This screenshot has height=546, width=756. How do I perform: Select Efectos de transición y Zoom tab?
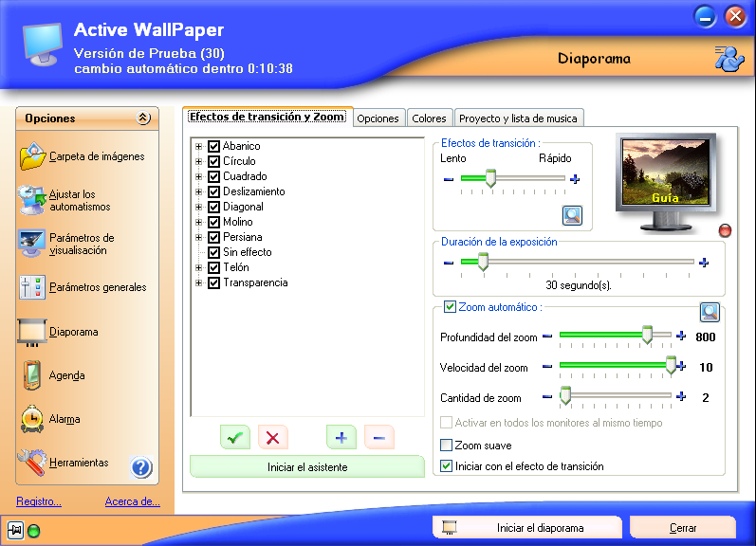click(x=267, y=117)
